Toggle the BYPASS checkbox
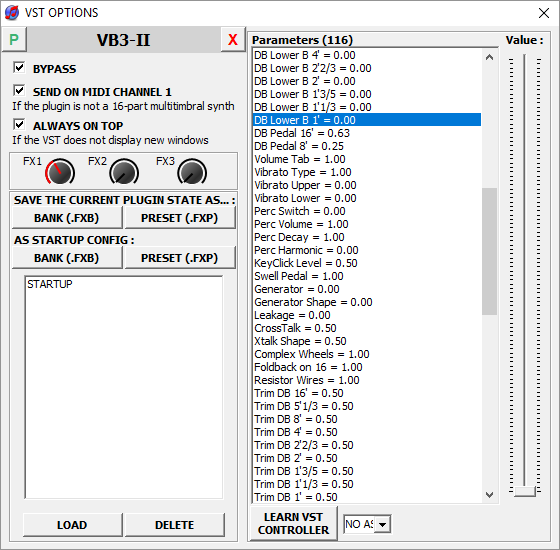 coord(19,67)
